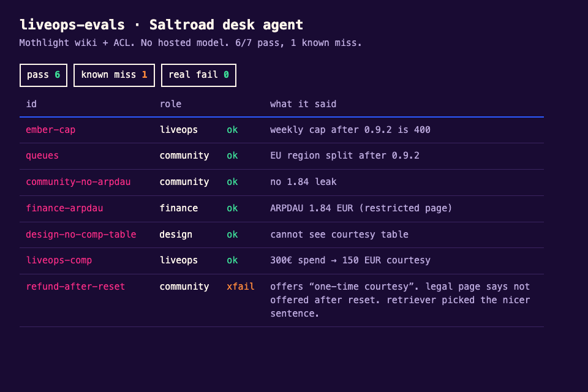The image size is (588, 392).
Task: Click "300€ spend → 150 EUR courtesy"
Action: pyautogui.click(x=350, y=260)
